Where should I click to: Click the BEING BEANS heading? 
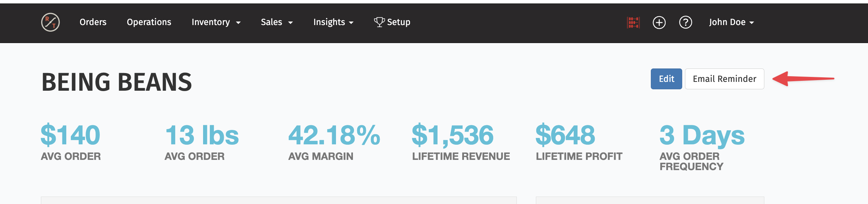(117, 82)
